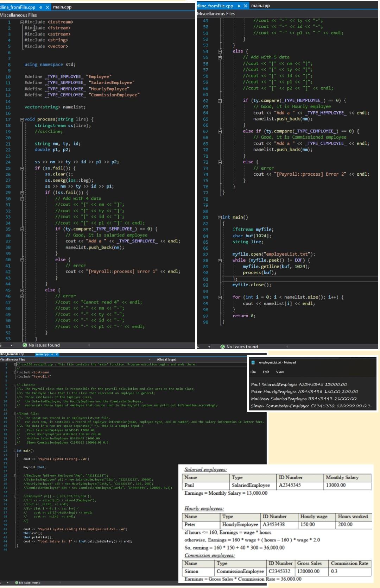Click scroll-left arrow of upper-right editor horizontal scrollbar

click(x=287, y=347)
